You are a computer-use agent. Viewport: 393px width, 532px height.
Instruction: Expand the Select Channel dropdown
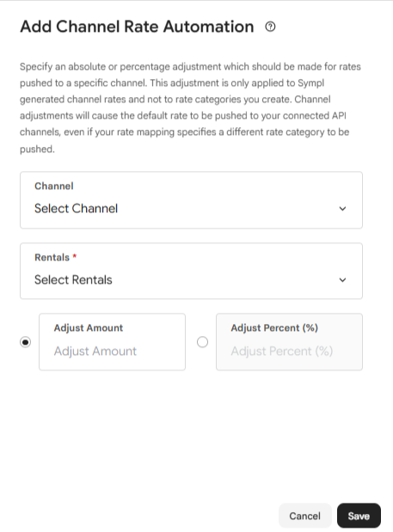pos(191,200)
